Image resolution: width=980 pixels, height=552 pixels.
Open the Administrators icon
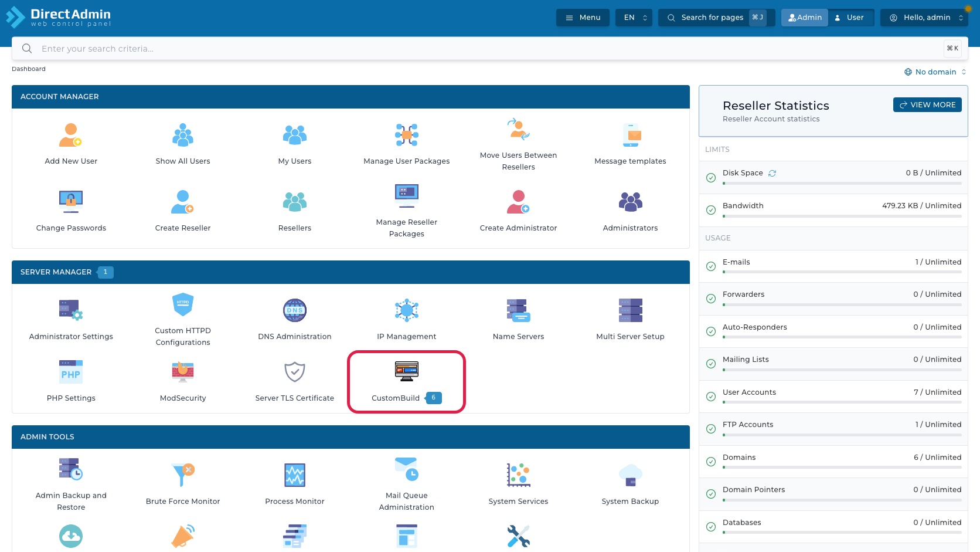[631, 202]
